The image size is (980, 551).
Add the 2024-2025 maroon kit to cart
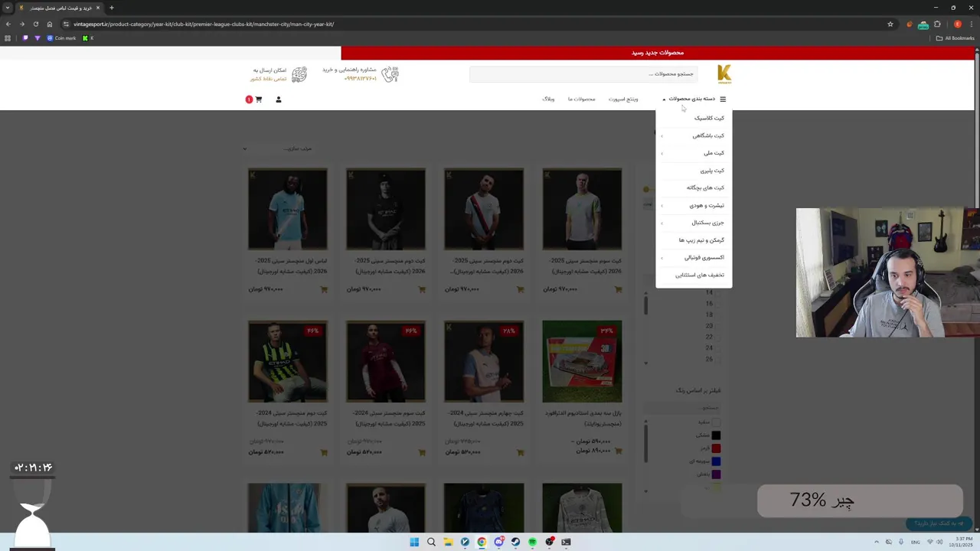tap(422, 452)
